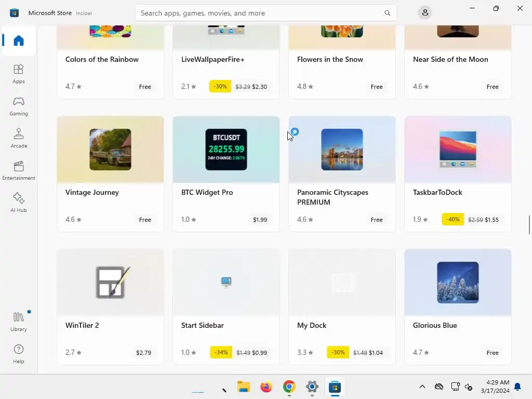Click Microsoft Store taskbar icon

[x=335, y=387]
